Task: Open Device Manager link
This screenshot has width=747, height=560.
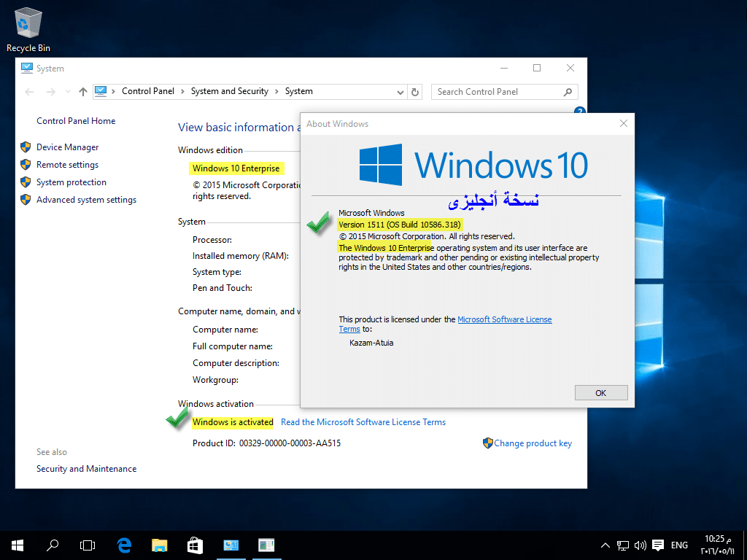Action: (x=68, y=147)
